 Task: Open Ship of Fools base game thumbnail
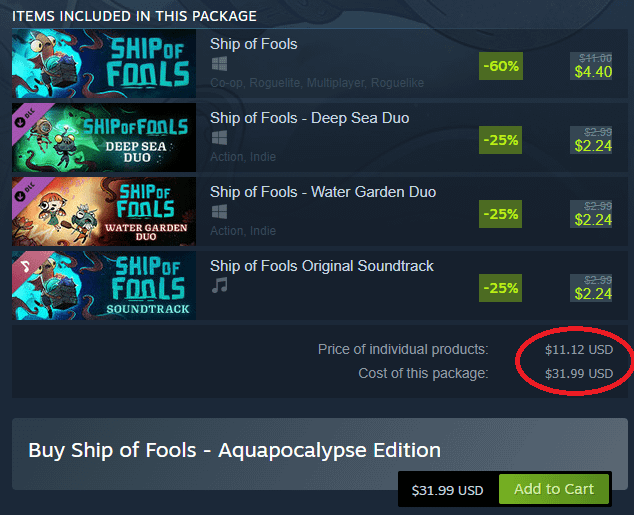[104, 62]
